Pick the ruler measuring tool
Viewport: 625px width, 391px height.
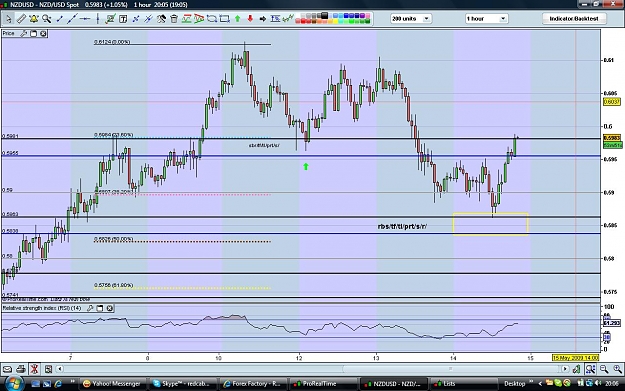point(21,19)
